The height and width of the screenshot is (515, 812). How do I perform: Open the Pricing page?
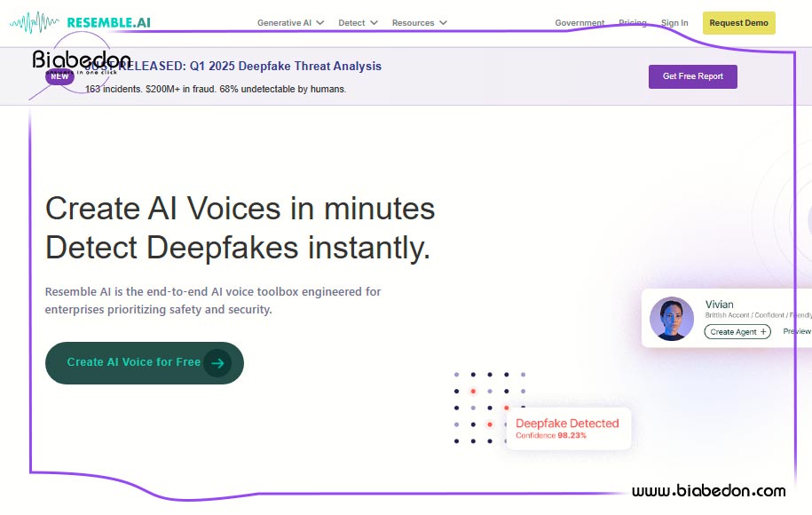(633, 23)
